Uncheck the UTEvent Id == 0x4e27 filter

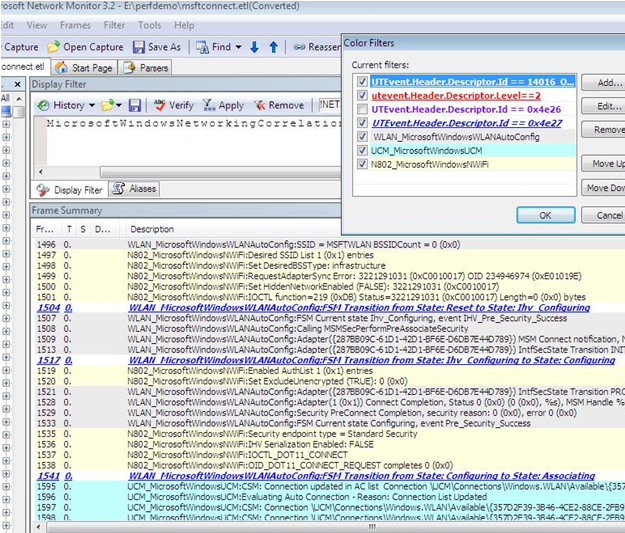[362, 123]
